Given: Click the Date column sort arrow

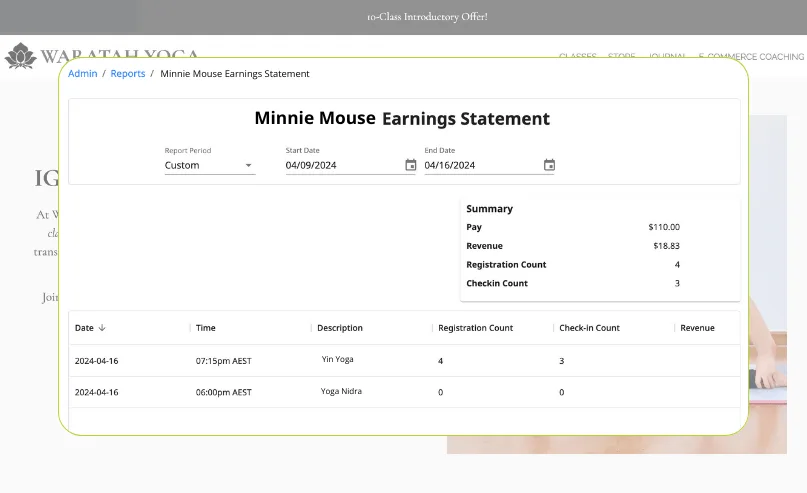Looking at the screenshot, I should click(x=102, y=328).
